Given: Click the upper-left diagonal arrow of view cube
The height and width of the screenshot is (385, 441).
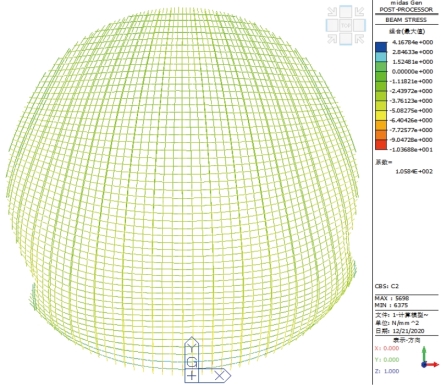Looking at the screenshot, I should [332, 12].
